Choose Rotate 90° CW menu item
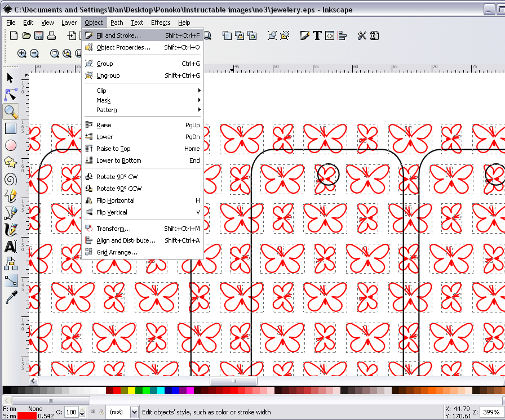The height and width of the screenshot is (420, 505). click(143, 177)
